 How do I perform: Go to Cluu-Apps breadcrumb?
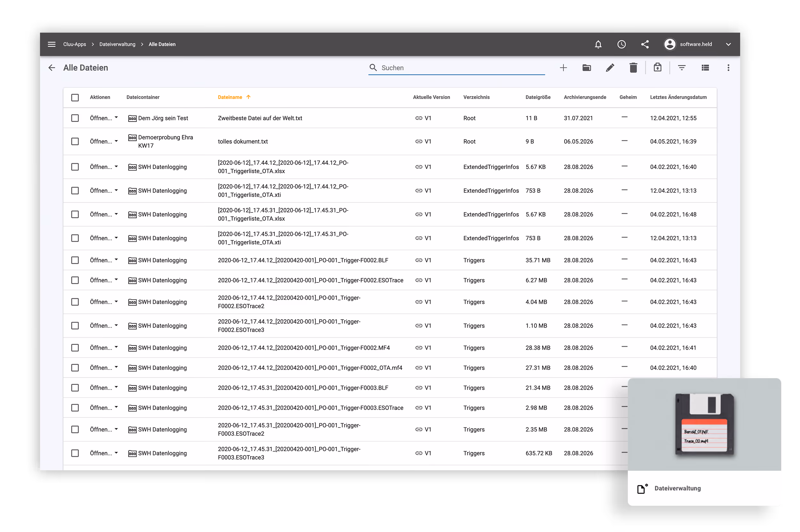pos(75,44)
